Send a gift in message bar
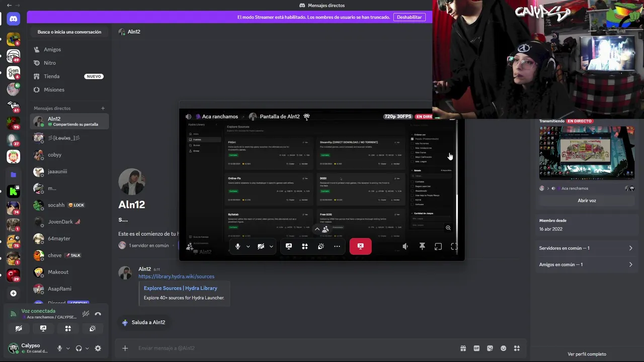The image size is (644, 362). (x=463, y=348)
